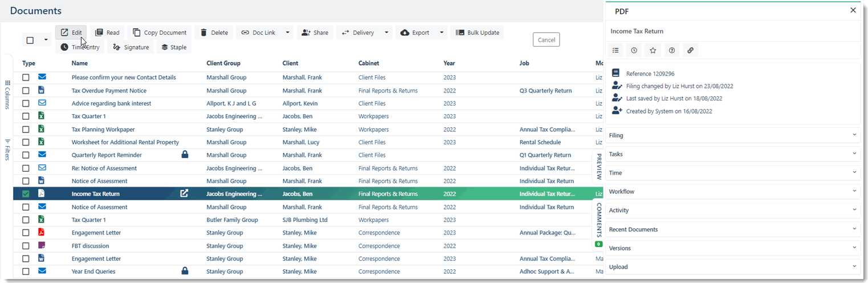Close the PDF details panel
The image size is (868, 283).
tap(853, 10)
